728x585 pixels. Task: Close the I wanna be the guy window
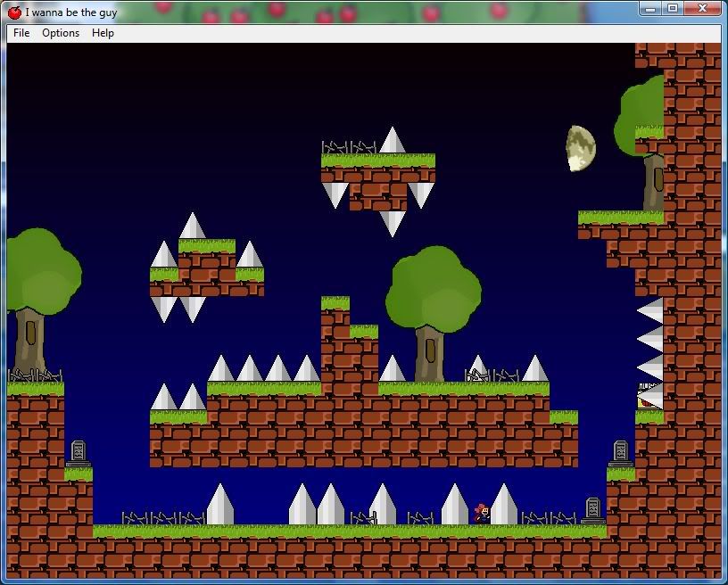click(702, 8)
